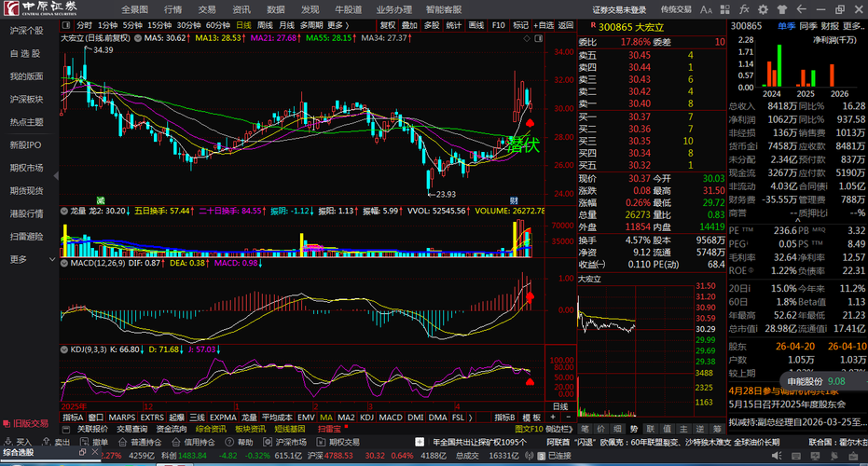Click the +自选 add to watchlist button
Screen dimensions: 868x466
[544, 25]
